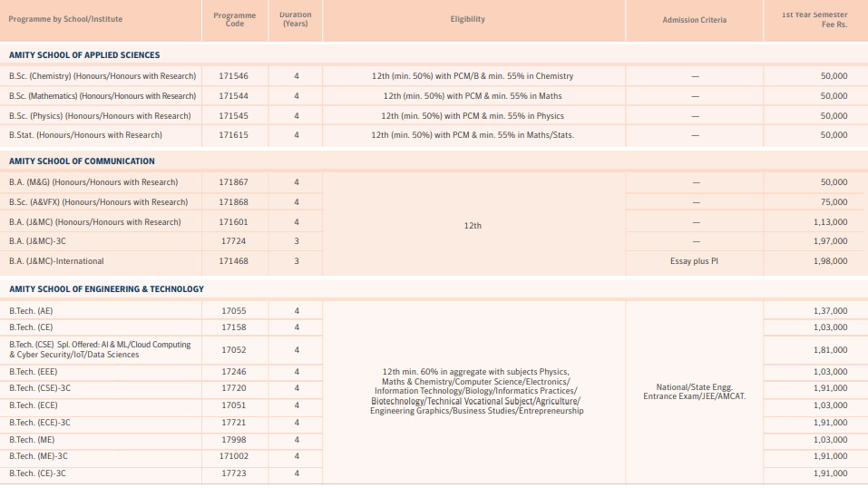Click the B.Sc. (Chemistry) programme name
This screenshot has width=868, height=488.
click(x=102, y=76)
